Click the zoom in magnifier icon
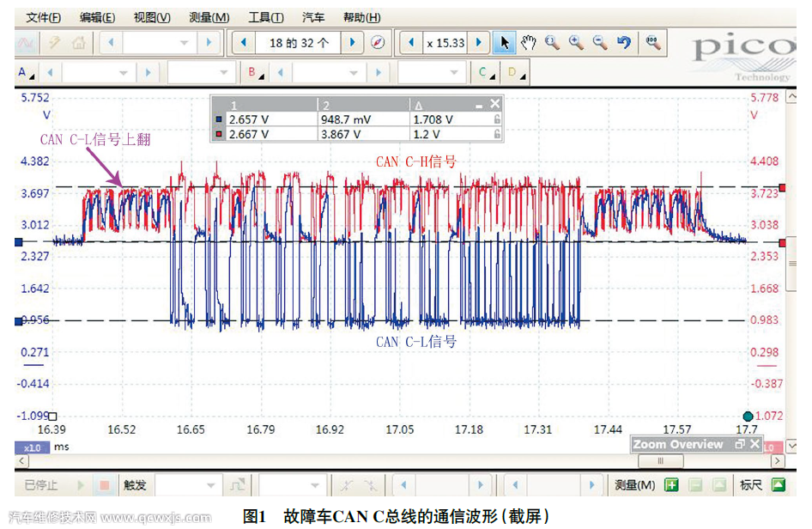Viewport: 812px width, 529px height. click(x=576, y=43)
